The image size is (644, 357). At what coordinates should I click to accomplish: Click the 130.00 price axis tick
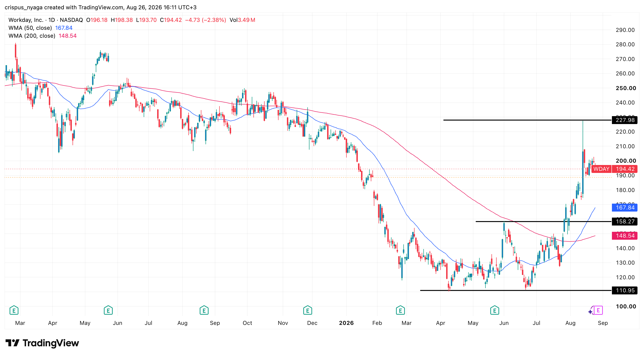(x=625, y=263)
